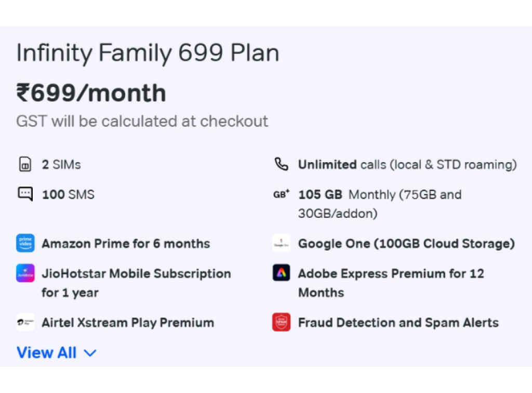Click the chevron beside View All
Screen dimensions: 532x393
(89, 353)
